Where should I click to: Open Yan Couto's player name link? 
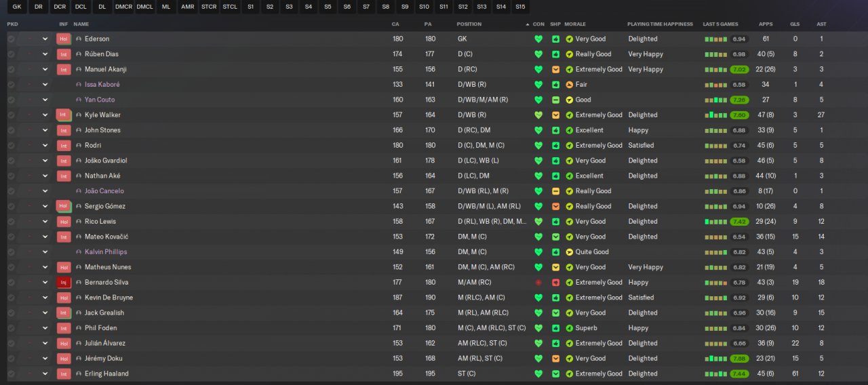[x=100, y=100]
